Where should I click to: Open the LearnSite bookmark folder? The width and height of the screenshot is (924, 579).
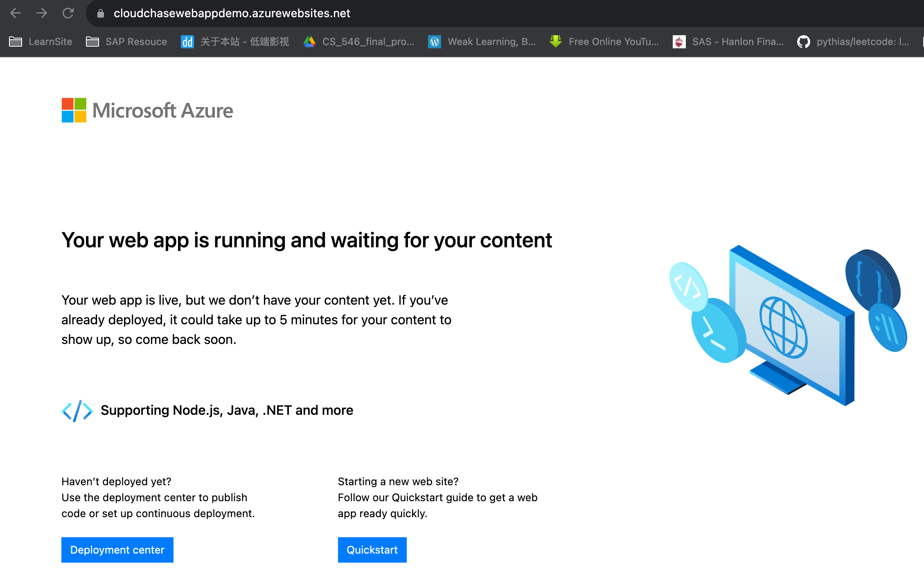click(41, 42)
